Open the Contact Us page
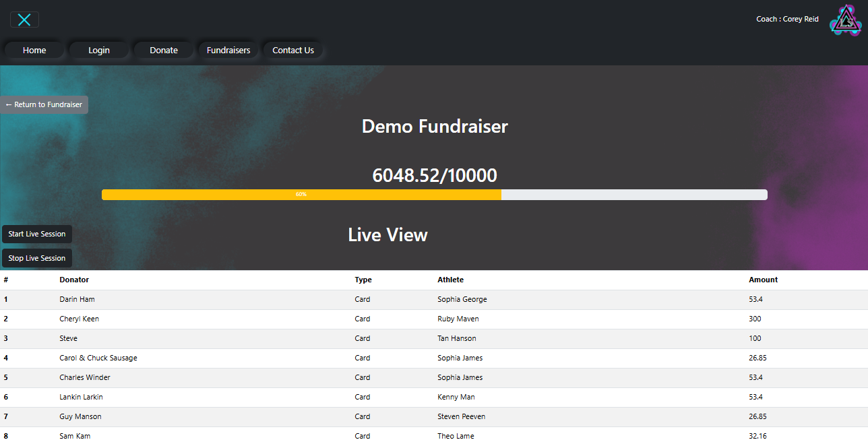Image resolution: width=868 pixels, height=444 pixels. click(x=293, y=51)
